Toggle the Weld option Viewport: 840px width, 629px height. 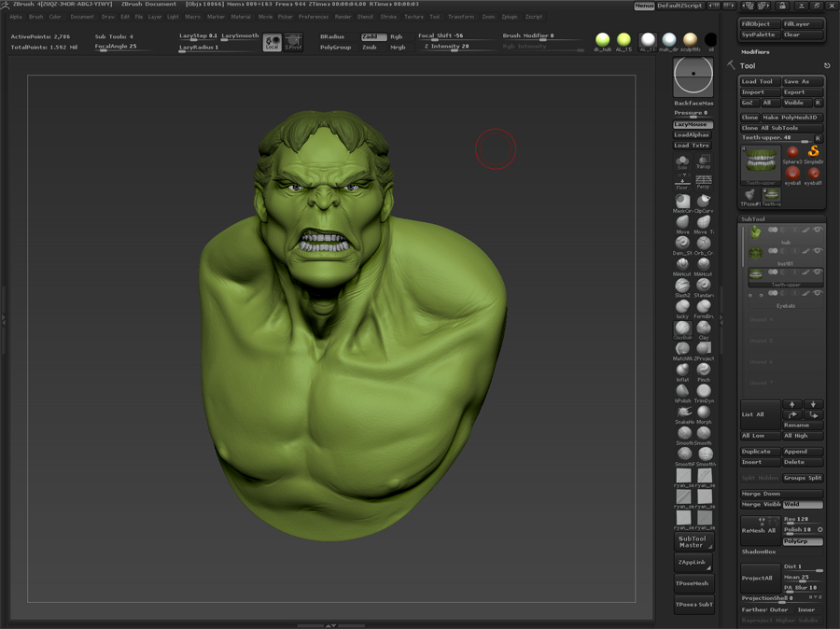pos(803,504)
